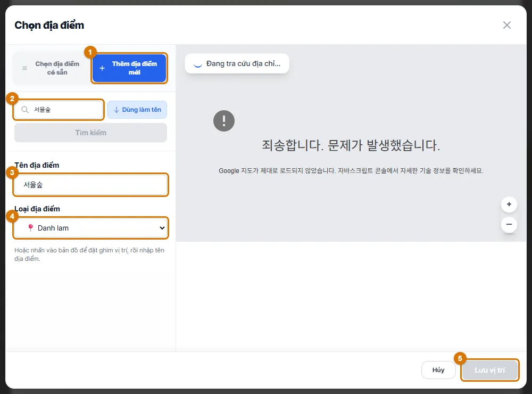Click the 죄송합니다 error heading
The image size is (532, 394).
tap(351, 145)
